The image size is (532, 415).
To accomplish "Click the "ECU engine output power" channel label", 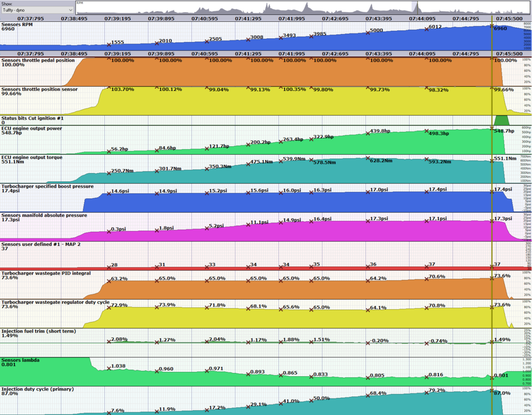I will [x=31, y=129].
